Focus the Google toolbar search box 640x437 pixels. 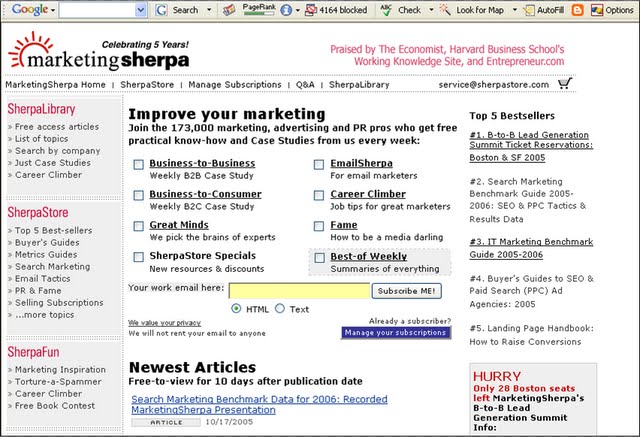(x=97, y=10)
